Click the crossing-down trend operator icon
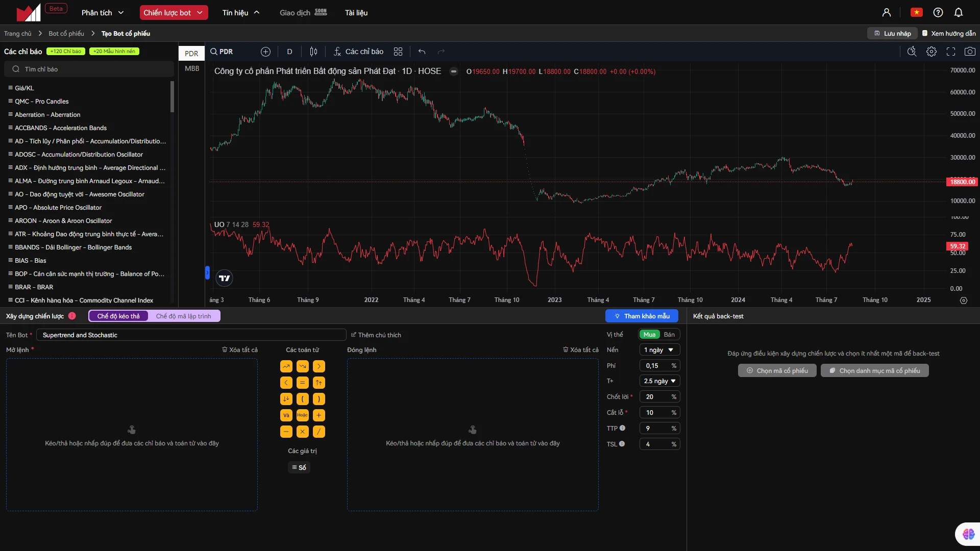Screen dimensions: 980x551 pyautogui.click(x=303, y=366)
